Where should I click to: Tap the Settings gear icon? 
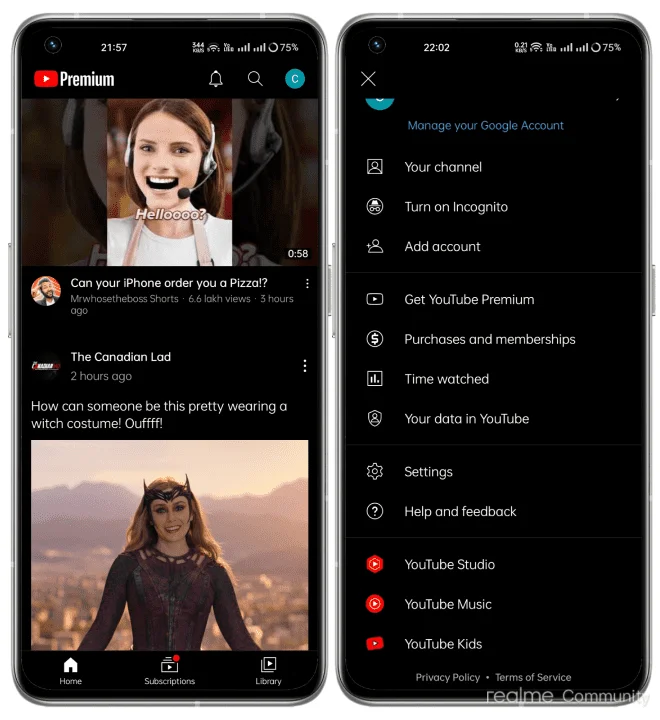[x=375, y=472]
